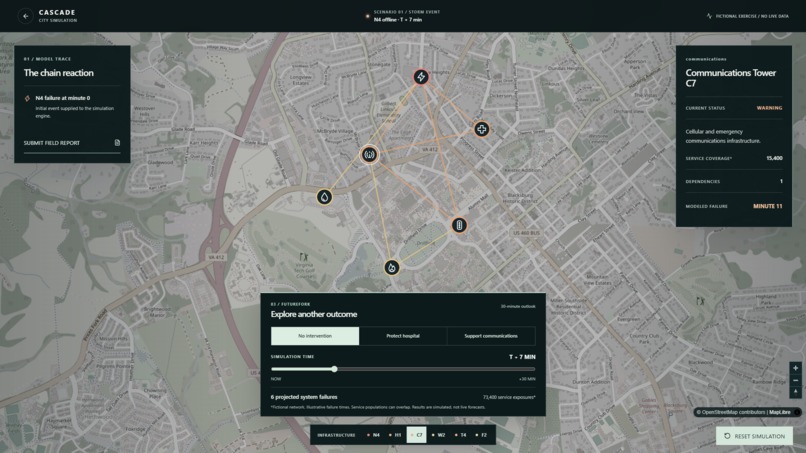Select the traffic signal map marker
This screenshot has height=453, width=806.
pos(459,225)
